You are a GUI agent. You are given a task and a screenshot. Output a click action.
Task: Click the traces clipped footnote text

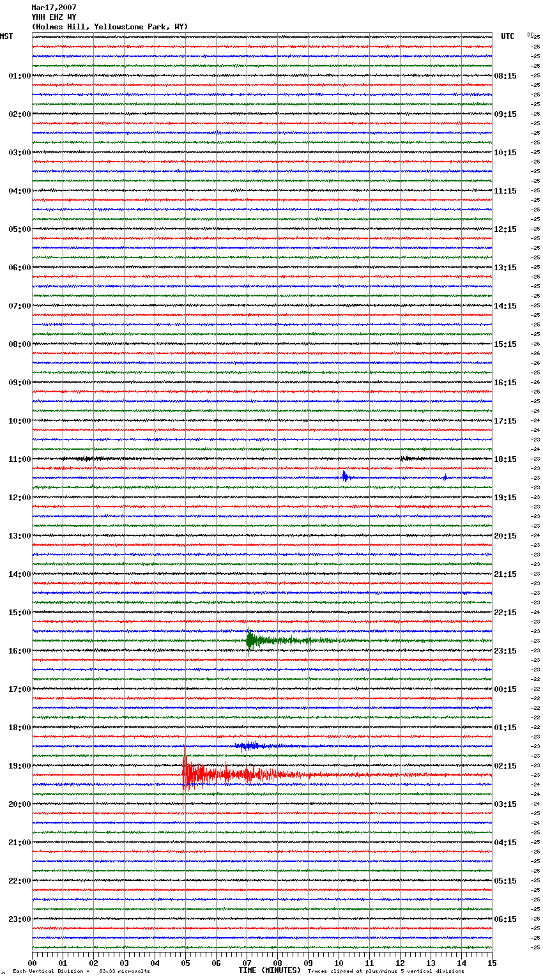pos(386,971)
